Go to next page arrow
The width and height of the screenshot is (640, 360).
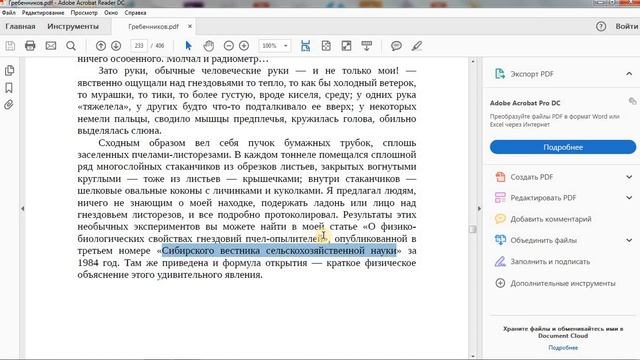[x=116, y=46]
